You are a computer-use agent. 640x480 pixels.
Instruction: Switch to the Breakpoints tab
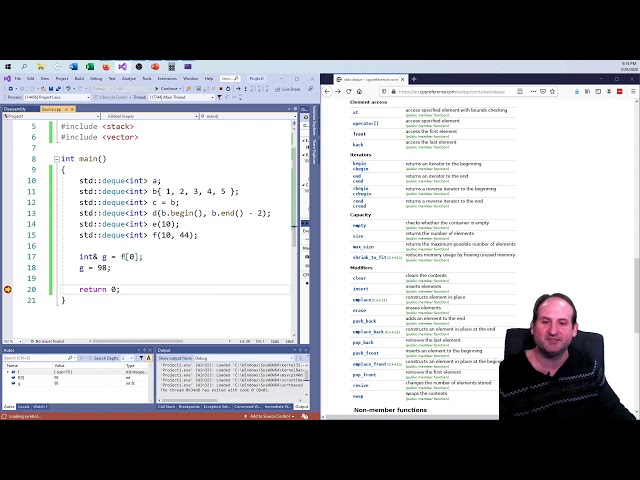point(189,407)
